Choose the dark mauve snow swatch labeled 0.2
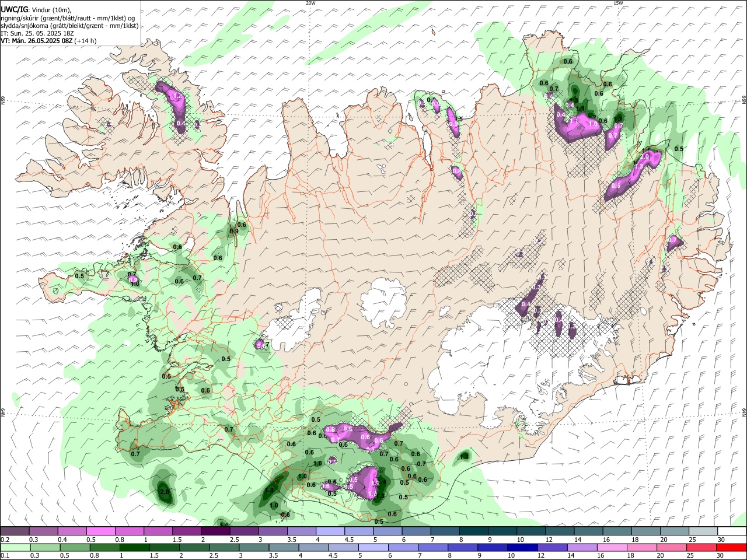The height and width of the screenshot is (560, 747). tap(15, 531)
